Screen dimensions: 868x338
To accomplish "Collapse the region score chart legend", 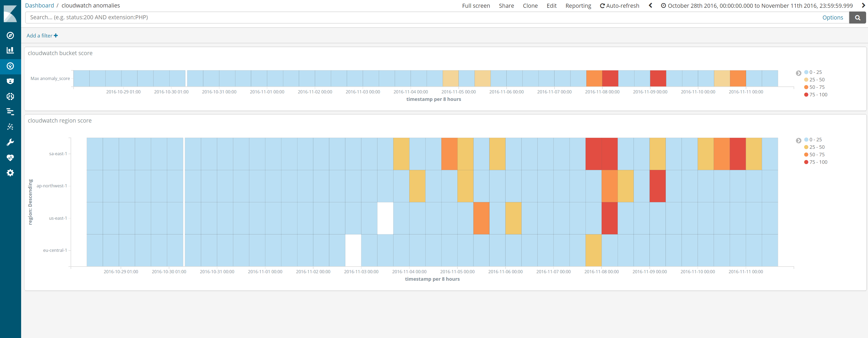I will 798,140.
